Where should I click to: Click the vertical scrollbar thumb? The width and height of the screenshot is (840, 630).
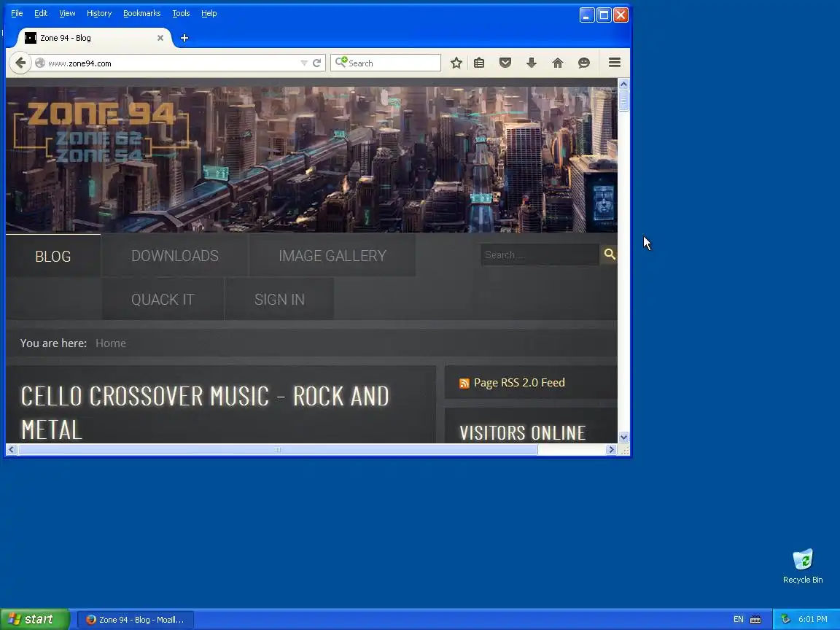(623, 100)
